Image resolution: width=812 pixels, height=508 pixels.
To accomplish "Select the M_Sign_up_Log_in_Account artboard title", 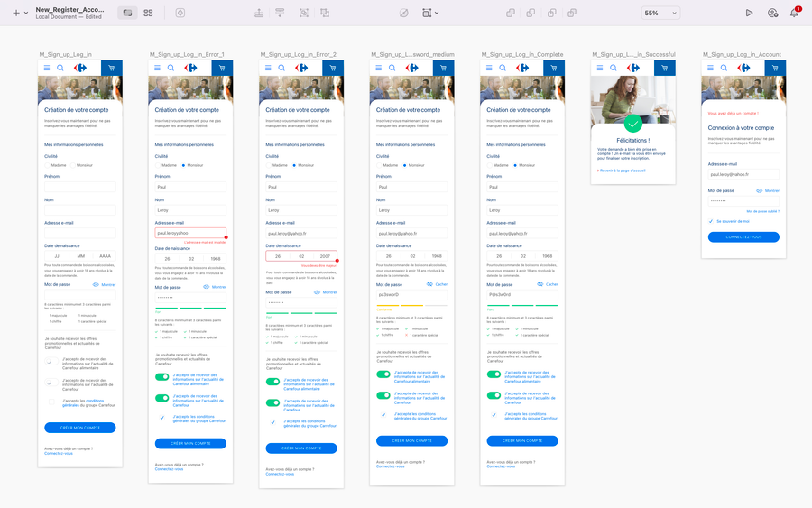I will [740, 55].
